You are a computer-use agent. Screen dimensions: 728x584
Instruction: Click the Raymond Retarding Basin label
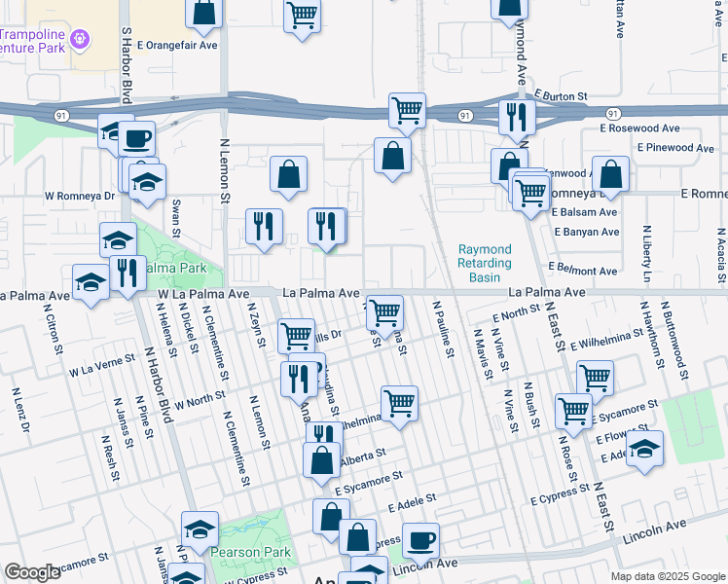click(x=485, y=263)
